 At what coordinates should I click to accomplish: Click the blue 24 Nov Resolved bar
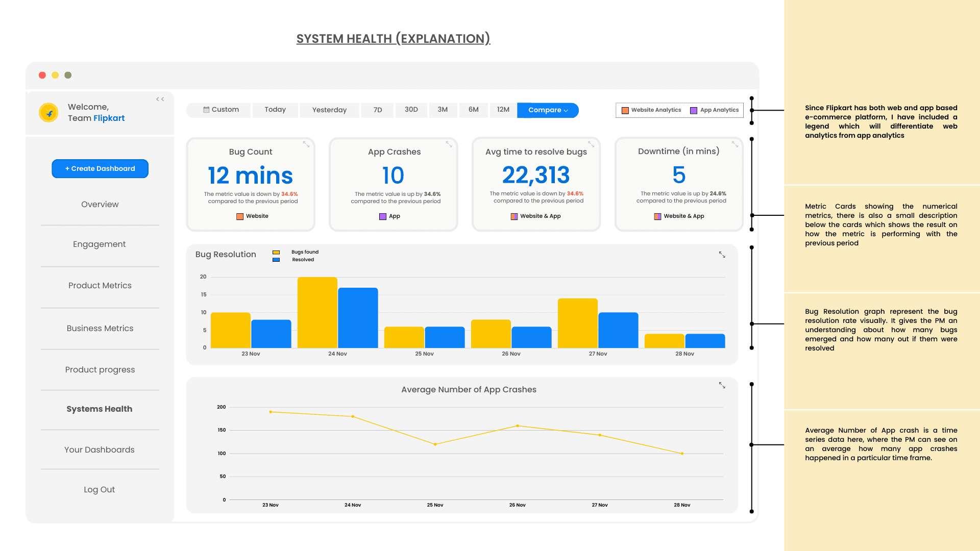[358, 318]
